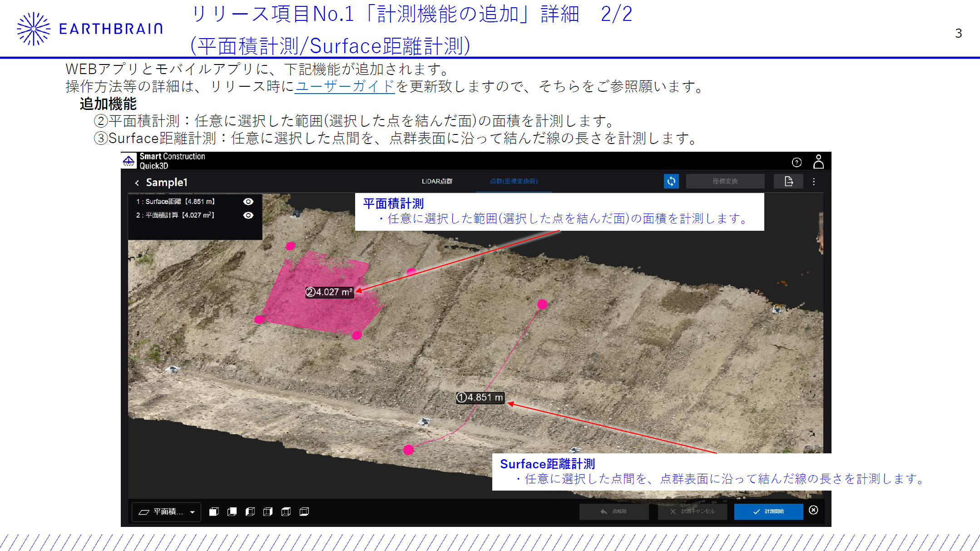
Task: Click the 計測キャンセル cancel button
Action: tap(693, 511)
